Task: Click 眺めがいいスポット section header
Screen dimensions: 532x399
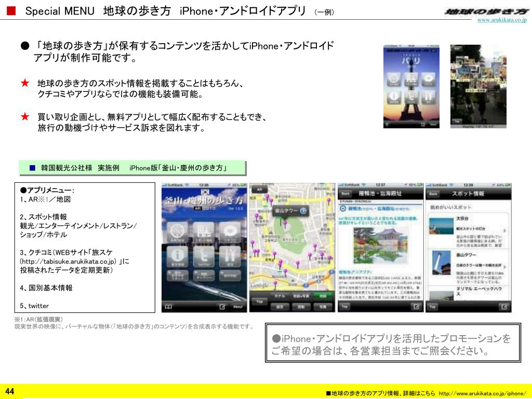Action: pyautogui.click(x=450, y=207)
